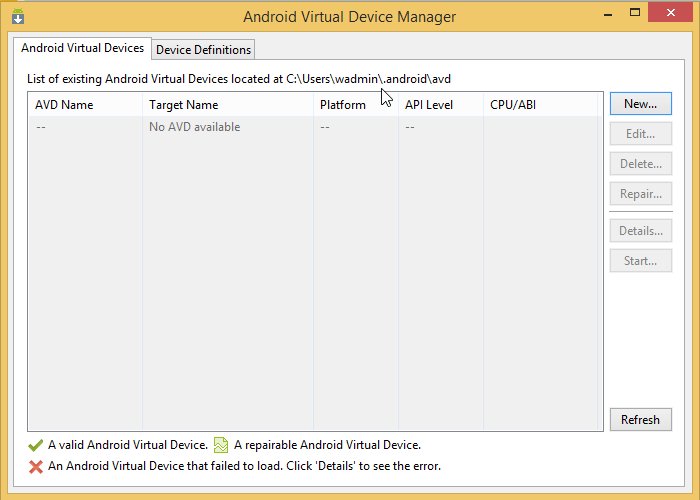700x500 pixels.
Task: Create a new AVD with New... button
Action: [x=641, y=104]
